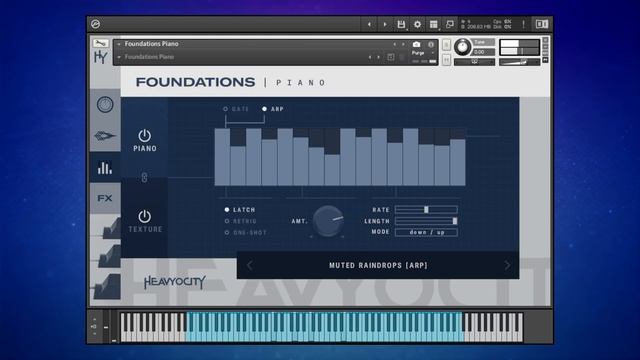
Task: Toggle the Piano layer power button
Action: (x=144, y=136)
